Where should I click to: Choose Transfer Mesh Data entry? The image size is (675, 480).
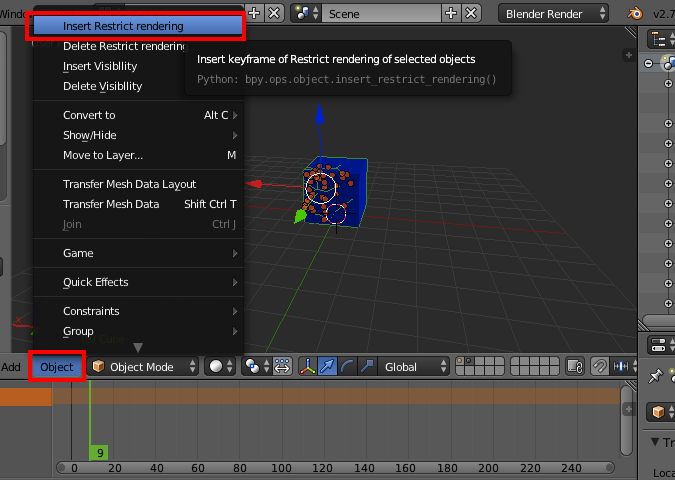pos(138,204)
